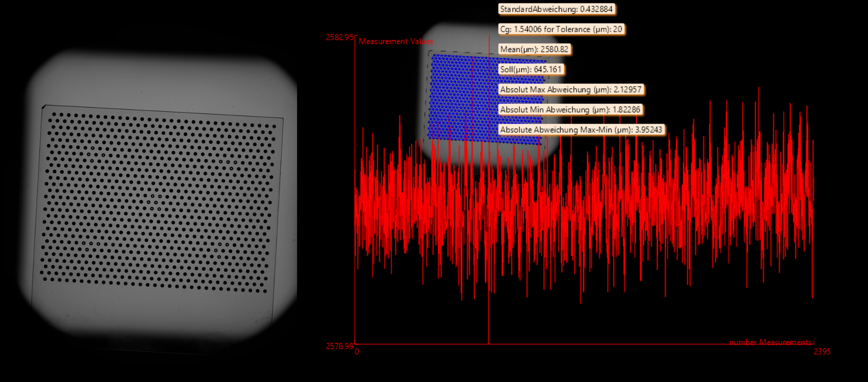The image size is (868, 382).
Task: Click the Absolut Max Abweichung label
Action: coord(571,89)
